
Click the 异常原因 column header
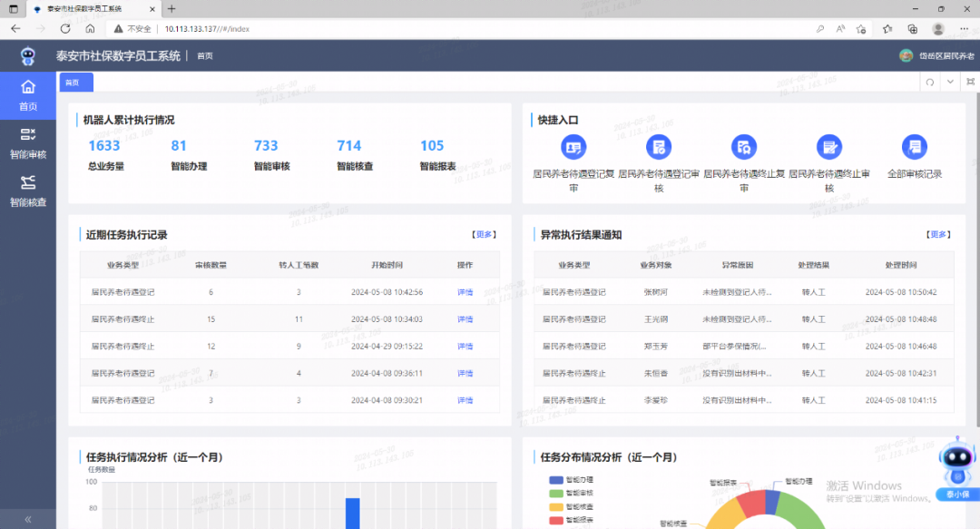pyautogui.click(x=738, y=265)
